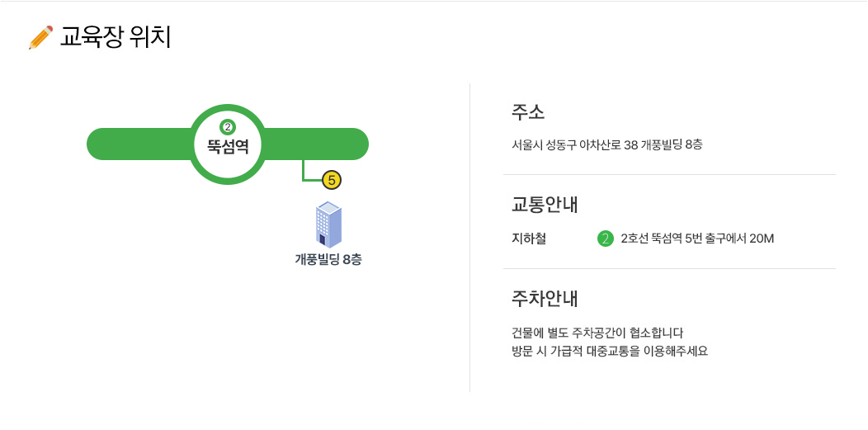Screen dimensions: 868x430
Task: Click the 건물에 별도 주차공간이 협소합니다 line
Action: click(598, 333)
